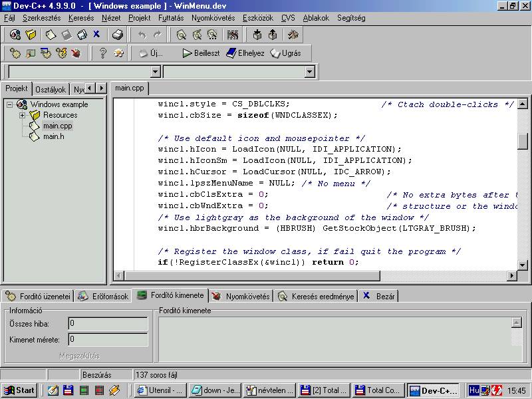Click the editor horizontal scrollbar right arrow
Image resolution: width=532 pixels, height=399 pixels.
coord(512,276)
